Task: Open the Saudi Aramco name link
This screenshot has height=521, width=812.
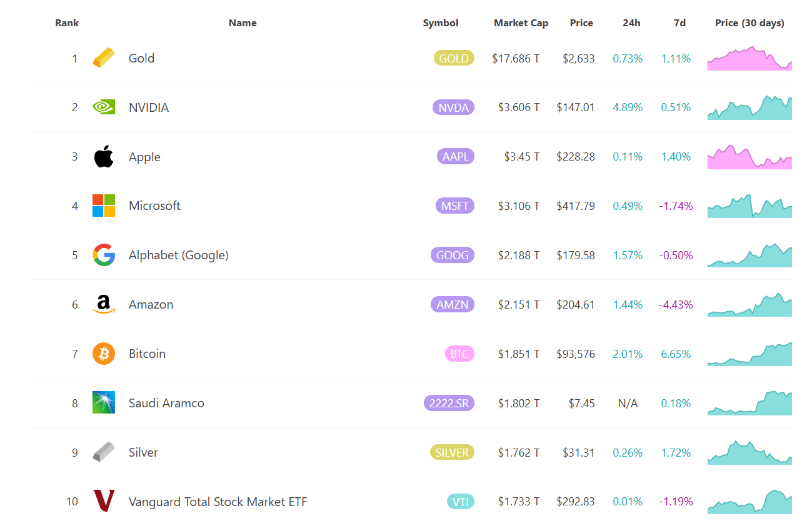Action: click(166, 403)
